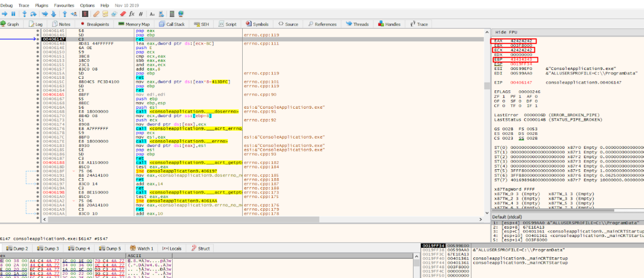Open the Bookmarks red icon

point(123,14)
